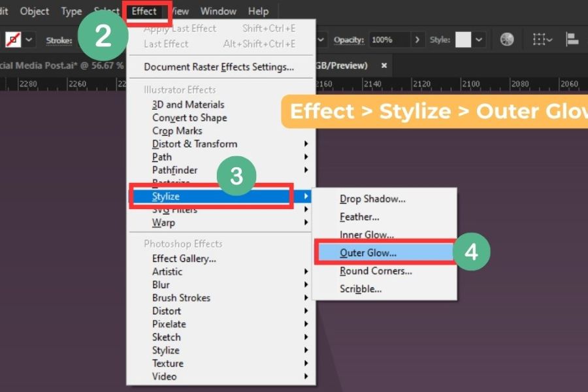Open the stroke color dropdown arrow
Image resolution: width=588 pixels, height=392 pixels.
coord(29,40)
